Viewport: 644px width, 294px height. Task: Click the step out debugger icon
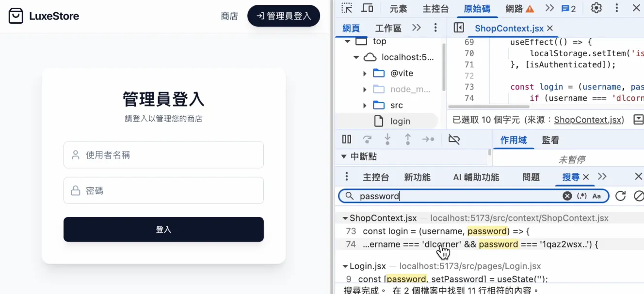coord(408,139)
